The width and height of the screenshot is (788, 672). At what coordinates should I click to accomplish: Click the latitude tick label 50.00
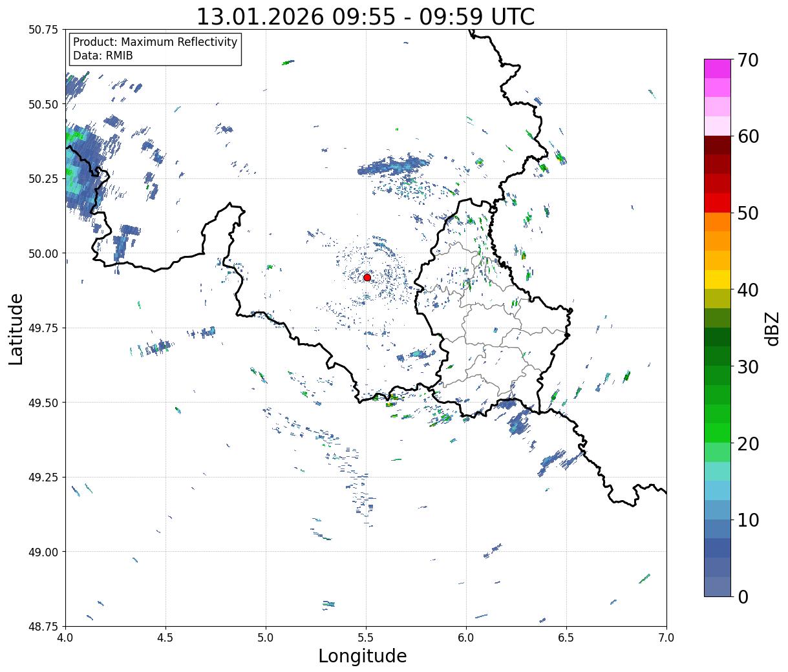[x=43, y=253]
